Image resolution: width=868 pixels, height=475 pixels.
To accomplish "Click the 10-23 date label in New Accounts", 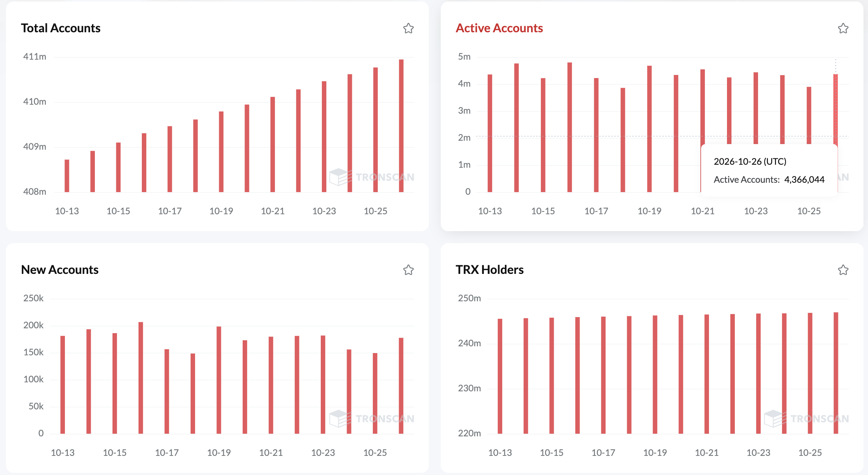I will pyautogui.click(x=323, y=453).
